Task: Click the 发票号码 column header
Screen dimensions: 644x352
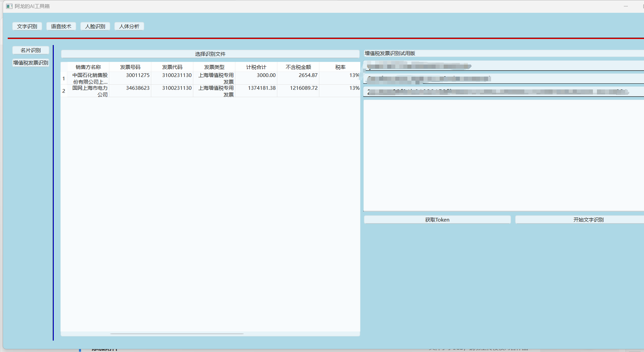Action: [x=130, y=67]
